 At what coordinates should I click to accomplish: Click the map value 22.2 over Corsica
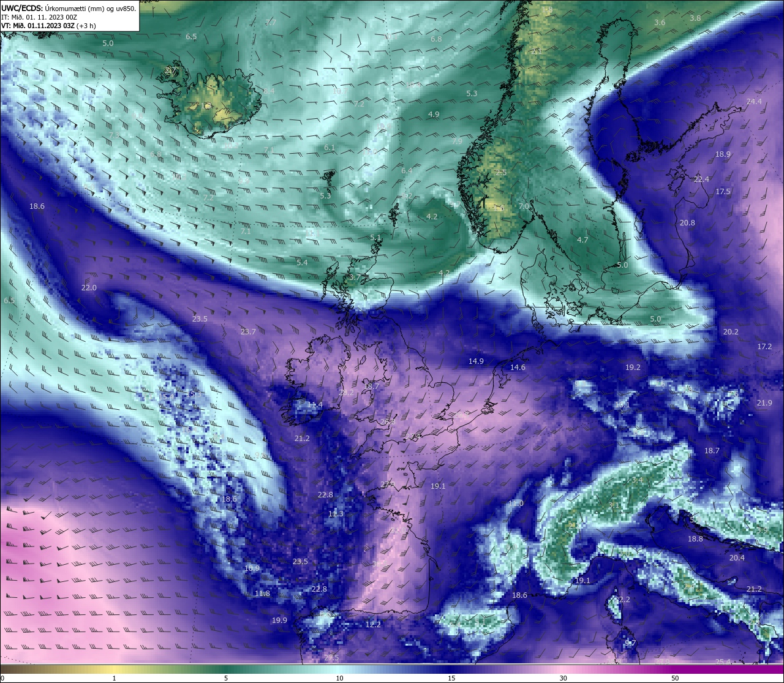622,600
